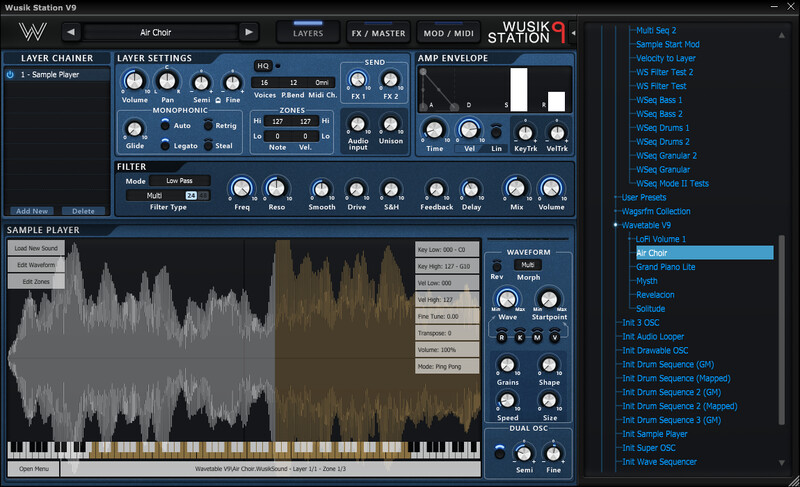
Task: Click the Release bar in Amp Envelope
Action: pyautogui.click(x=556, y=101)
